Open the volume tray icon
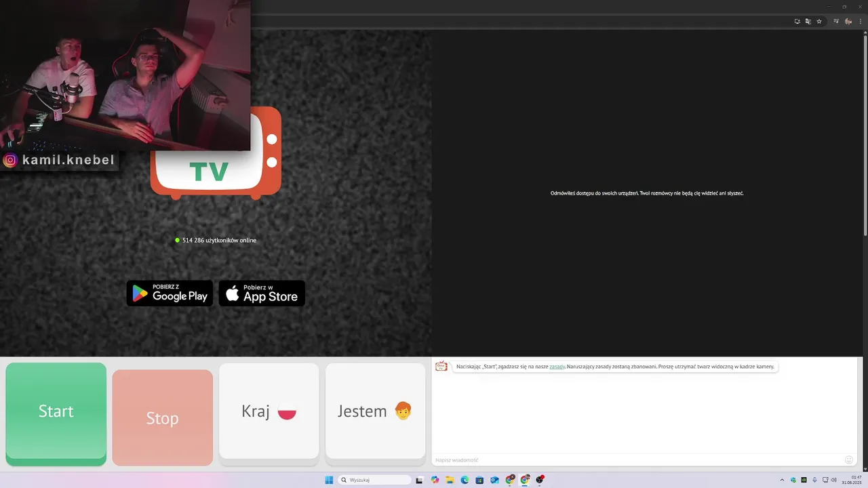868x488 pixels. coord(833,480)
